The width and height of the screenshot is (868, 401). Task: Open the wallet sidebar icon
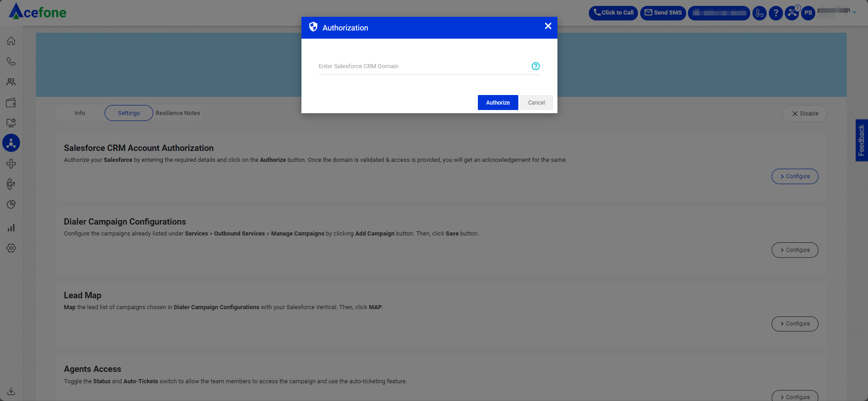11,102
